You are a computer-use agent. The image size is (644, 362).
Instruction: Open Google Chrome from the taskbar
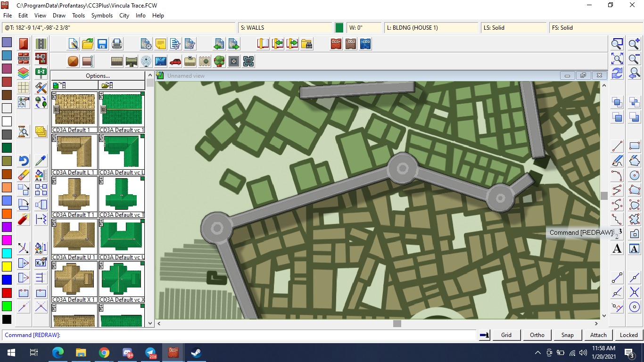(x=104, y=353)
